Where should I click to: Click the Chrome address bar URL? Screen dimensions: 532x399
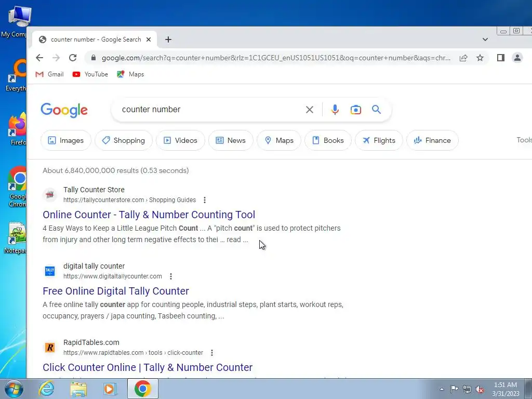[x=276, y=58]
